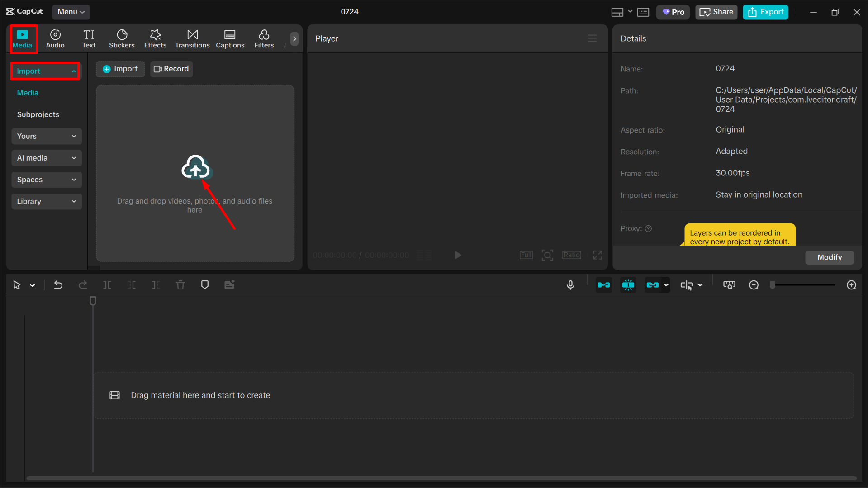The height and width of the screenshot is (488, 868).
Task: Expand the Library dropdown
Action: tap(47, 201)
